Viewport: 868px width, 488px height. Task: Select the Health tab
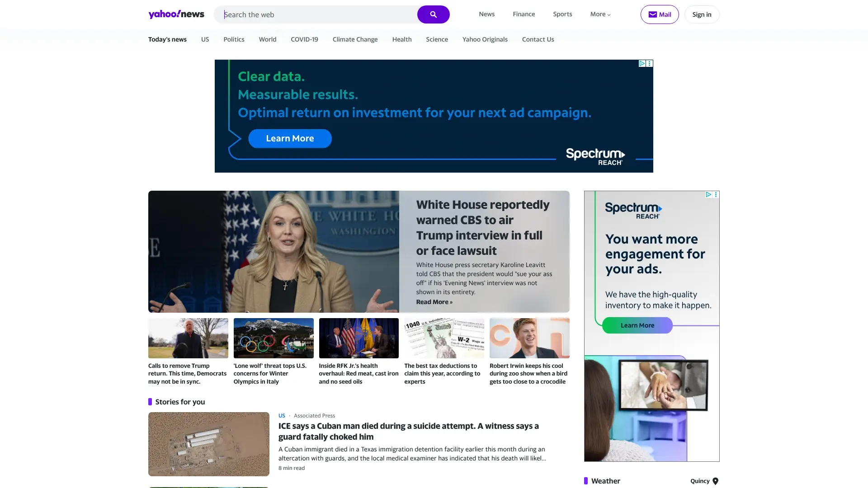[402, 39]
